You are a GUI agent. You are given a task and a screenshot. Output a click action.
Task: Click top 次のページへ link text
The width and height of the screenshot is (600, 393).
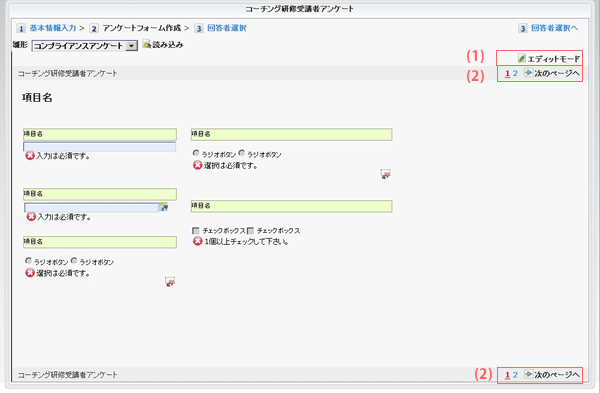[557, 73]
